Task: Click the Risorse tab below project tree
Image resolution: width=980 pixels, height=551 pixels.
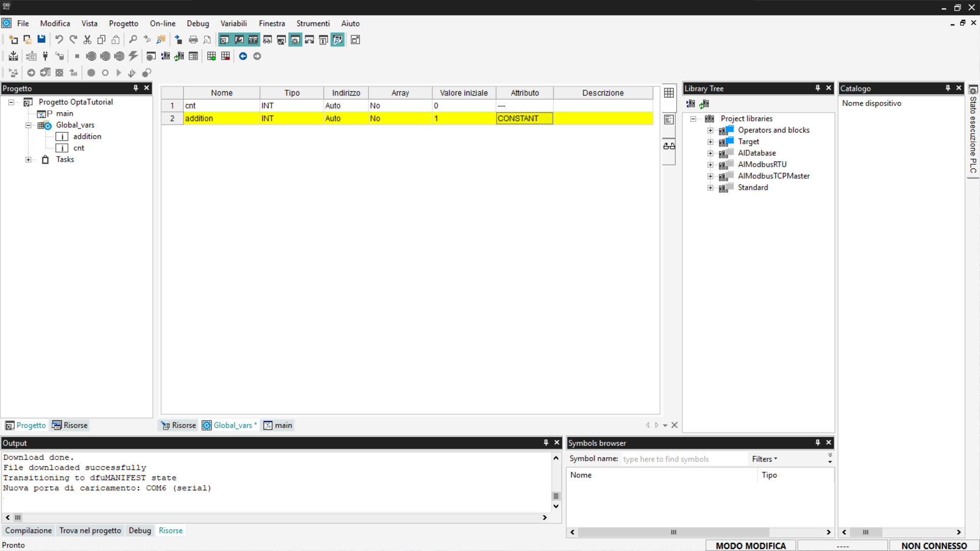Action: click(70, 425)
